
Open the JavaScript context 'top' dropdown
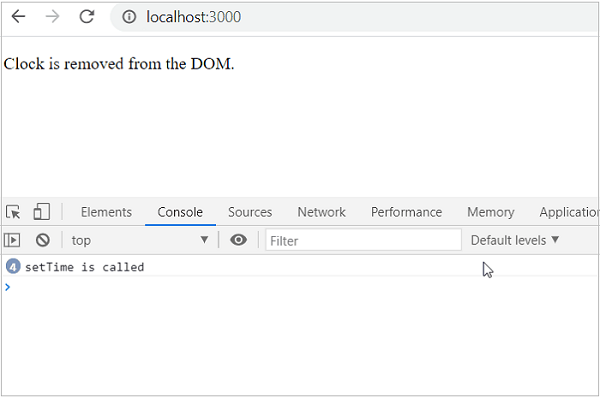pos(140,240)
